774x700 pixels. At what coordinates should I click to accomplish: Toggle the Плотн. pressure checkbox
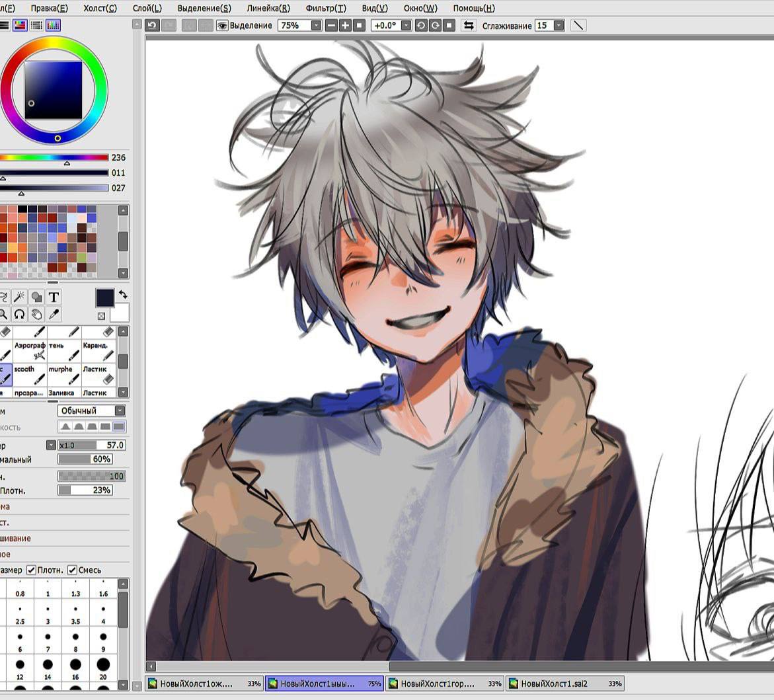click(x=31, y=570)
